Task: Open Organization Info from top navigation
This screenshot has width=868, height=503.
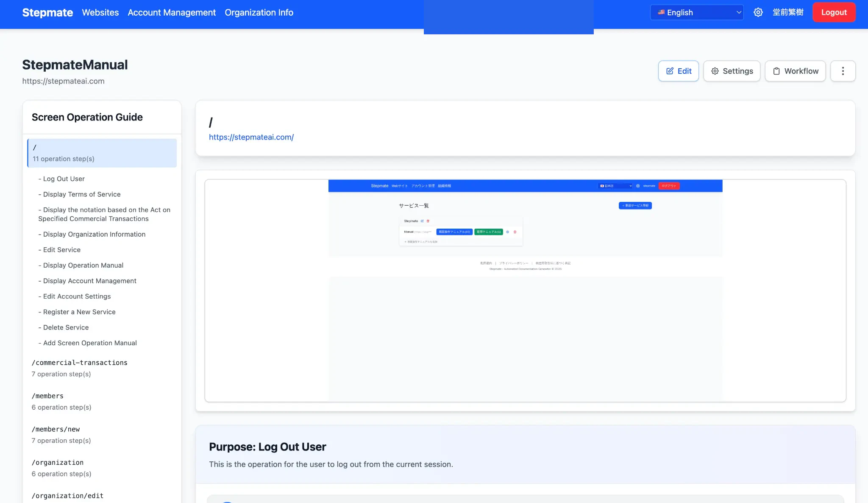Action: (259, 12)
